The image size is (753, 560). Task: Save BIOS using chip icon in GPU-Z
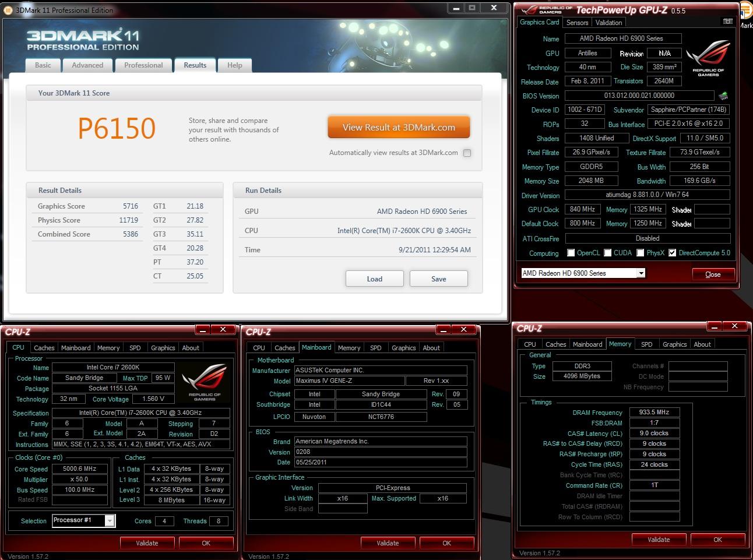[723, 96]
